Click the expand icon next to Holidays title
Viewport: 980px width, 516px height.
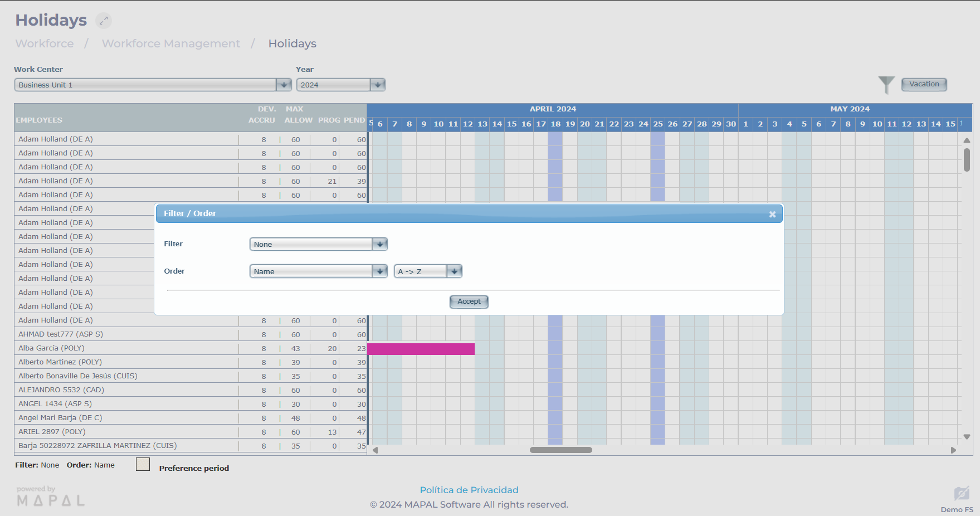pyautogui.click(x=103, y=21)
